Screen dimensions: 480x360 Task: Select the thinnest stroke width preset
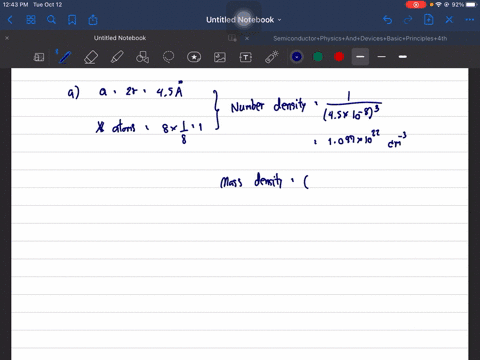[x=381, y=57]
